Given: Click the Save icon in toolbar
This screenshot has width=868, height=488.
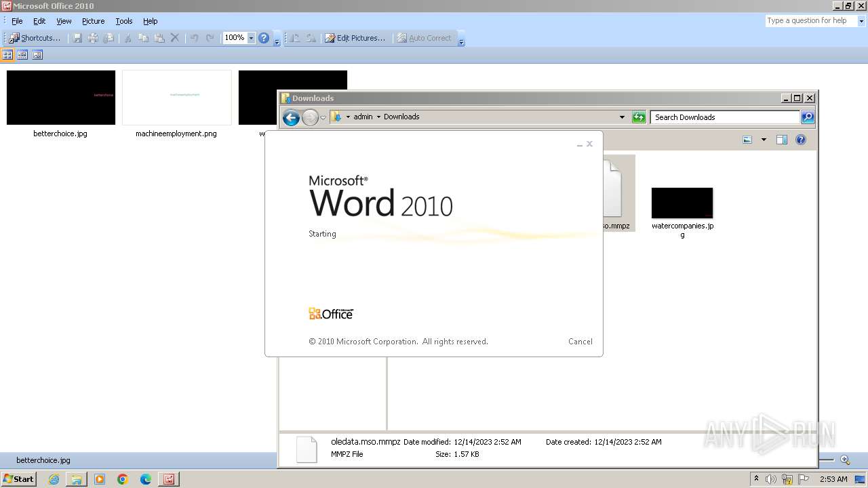Looking at the screenshot, I should coord(77,38).
